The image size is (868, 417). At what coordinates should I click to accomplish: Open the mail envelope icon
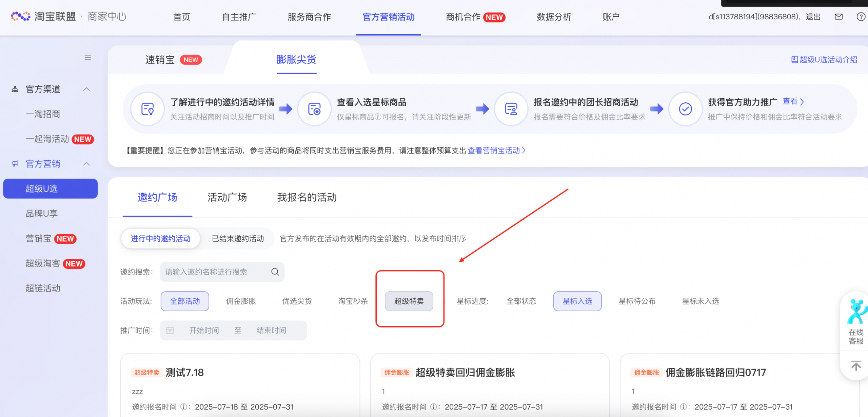coord(839,17)
